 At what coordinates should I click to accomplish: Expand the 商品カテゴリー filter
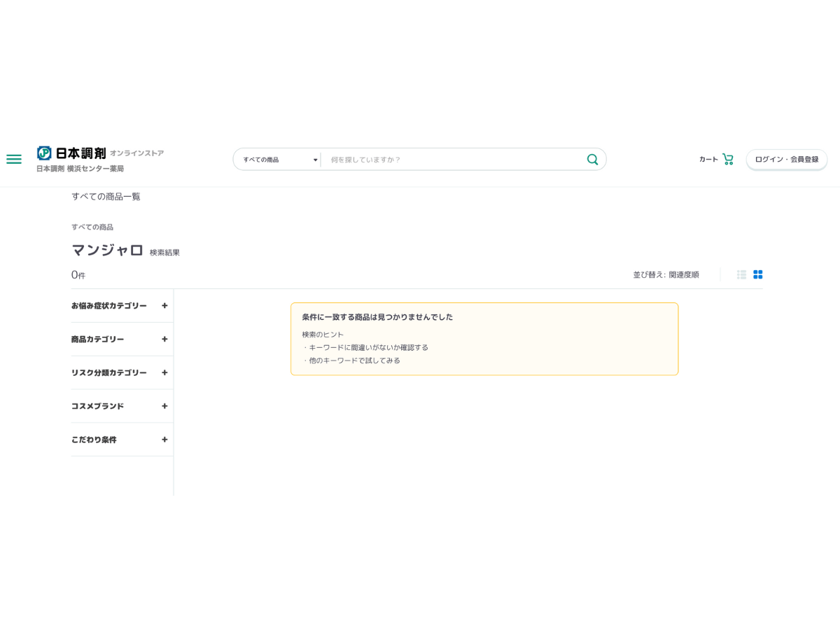pyautogui.click(x=120, y=339)
